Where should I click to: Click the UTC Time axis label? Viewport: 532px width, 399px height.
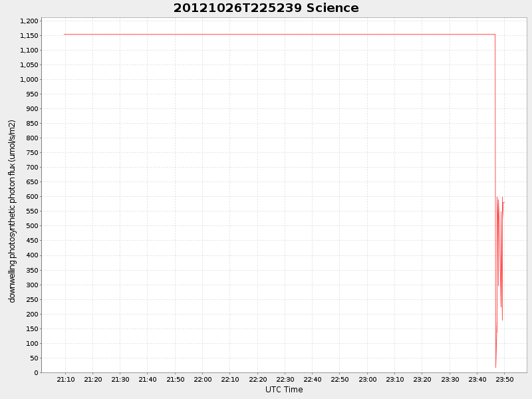tap(284, 390)
